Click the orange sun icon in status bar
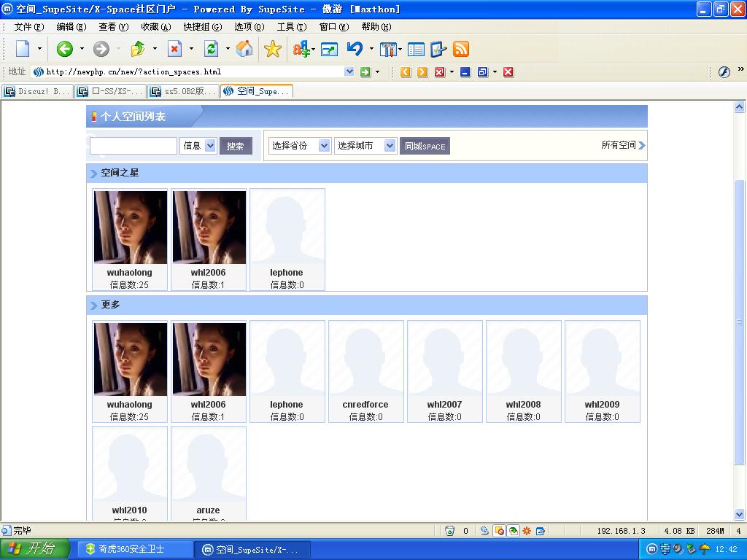This screenshot has height=560, width=747. pos(527,531)
